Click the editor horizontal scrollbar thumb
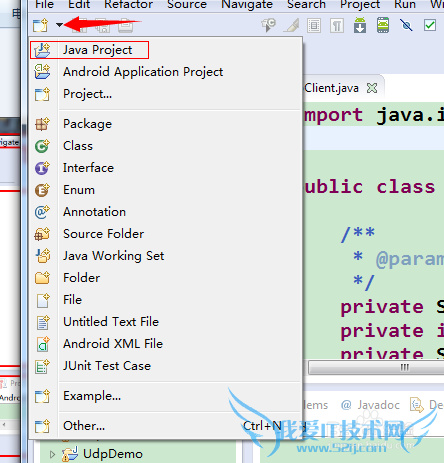Image resolution: width=444 pixels, height=463 pixels. [x=376, y=367]
